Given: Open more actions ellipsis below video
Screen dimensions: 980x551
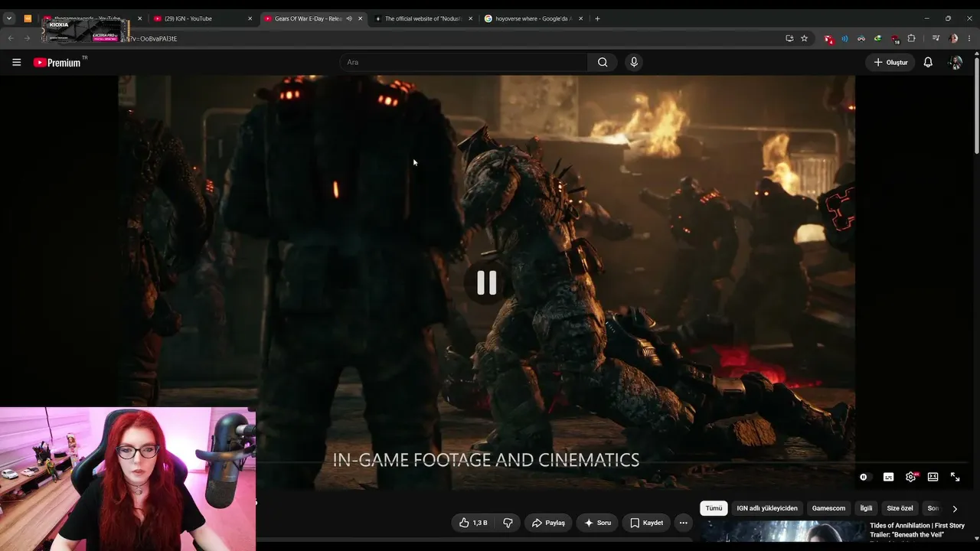Looking at the screenshot, I should (x=683, y=523).
